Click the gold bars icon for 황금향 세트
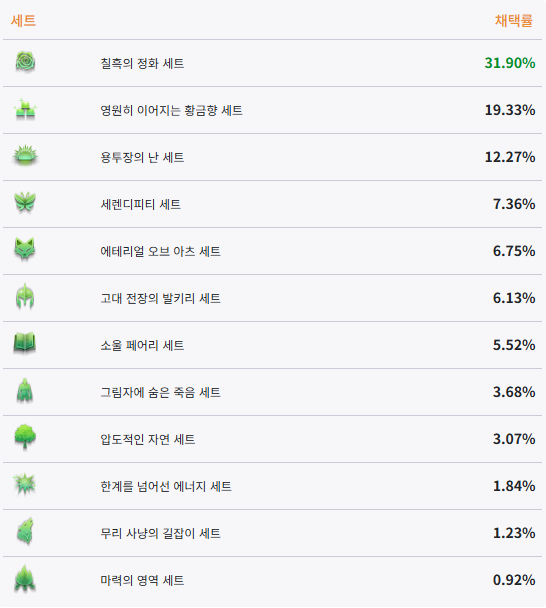This screenshot has width=546, height=608. point(25,109)
